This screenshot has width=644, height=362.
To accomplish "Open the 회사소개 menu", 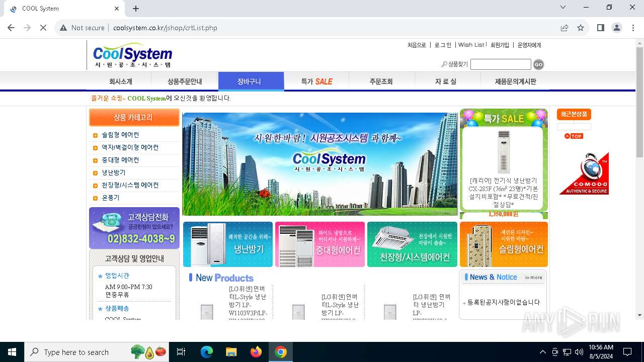I will click(121, 81).
